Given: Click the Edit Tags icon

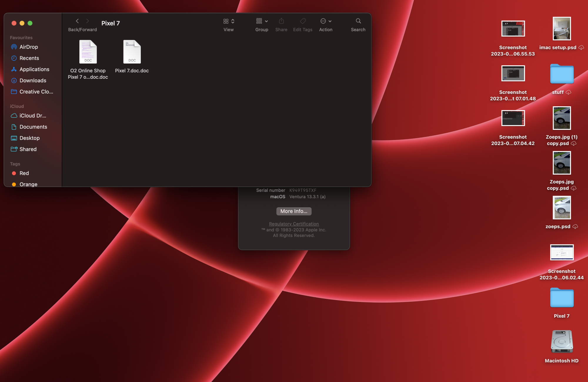Looking at the screenshot, I should point(303,21).
